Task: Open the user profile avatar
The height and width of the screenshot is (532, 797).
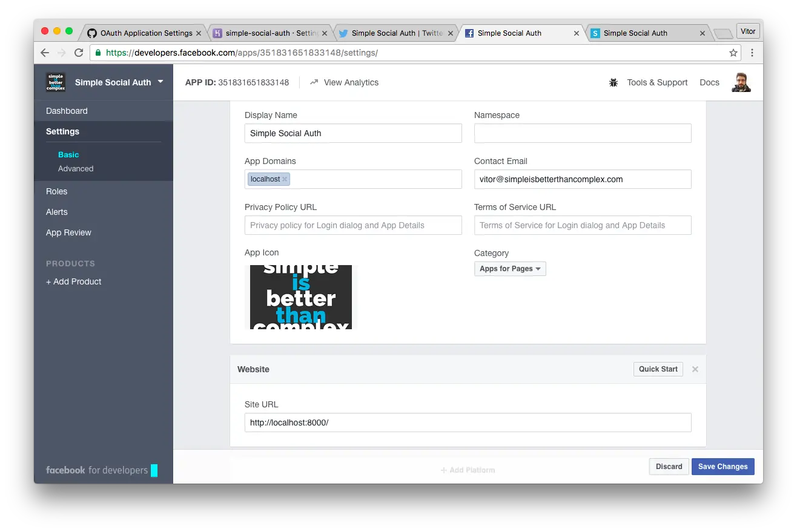Action: click(741, 82)
